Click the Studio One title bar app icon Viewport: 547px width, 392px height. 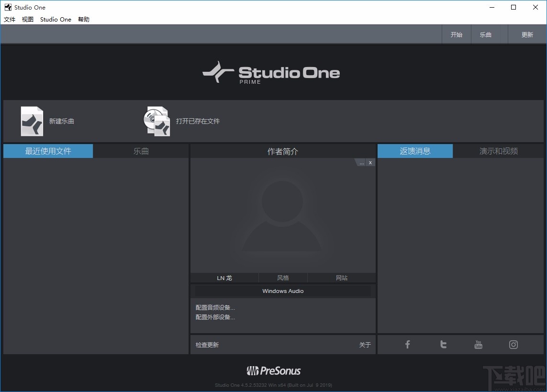pyautogui.click(x=8, y=7)
